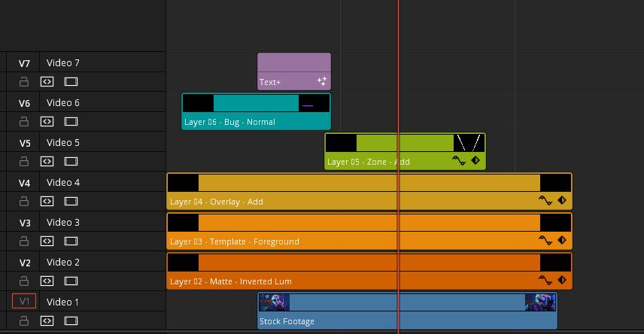Show the keyframe editor on the Layer 05 clip

475,160
